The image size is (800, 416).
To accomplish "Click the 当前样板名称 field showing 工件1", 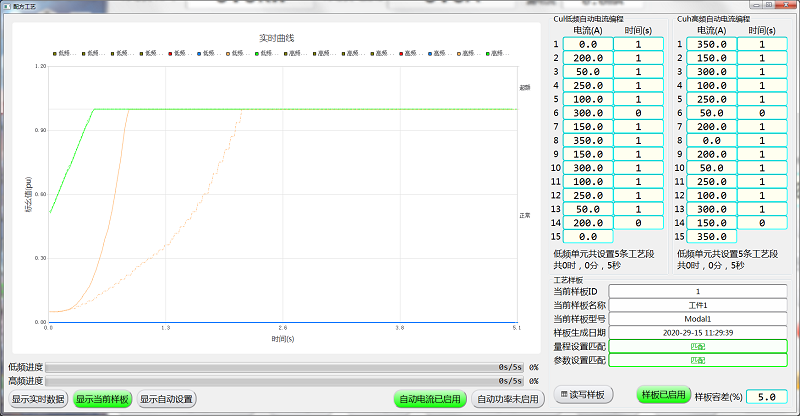I will [697, 305].
